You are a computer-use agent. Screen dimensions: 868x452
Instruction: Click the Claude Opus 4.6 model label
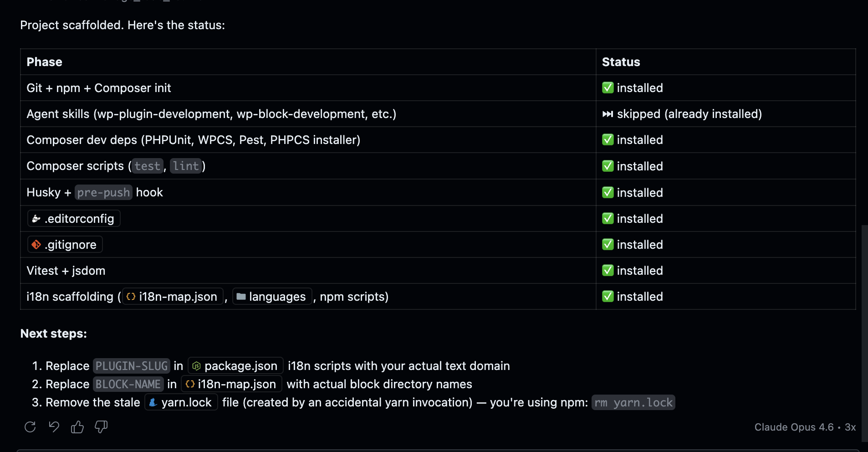tap(793, 427)
